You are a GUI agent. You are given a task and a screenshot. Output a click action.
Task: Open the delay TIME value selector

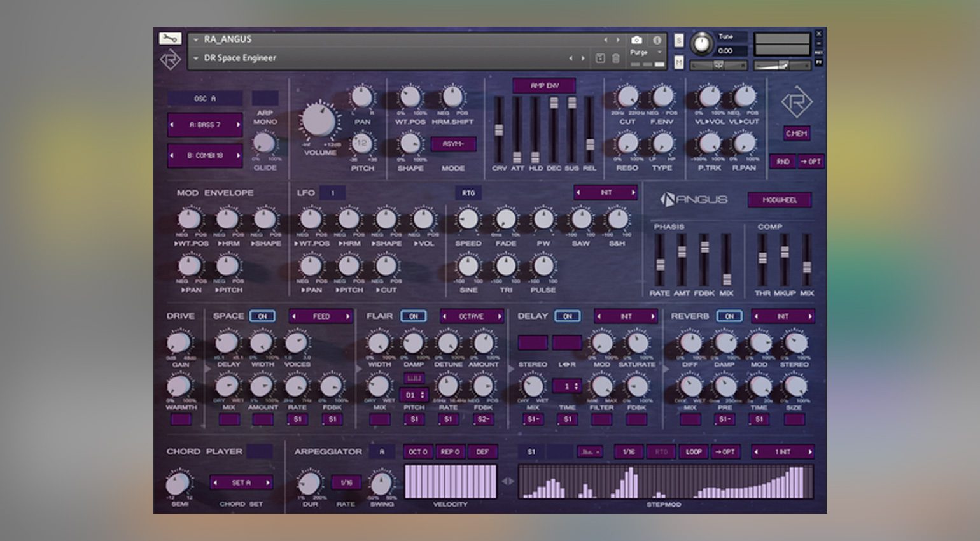(x=566, y=386)
